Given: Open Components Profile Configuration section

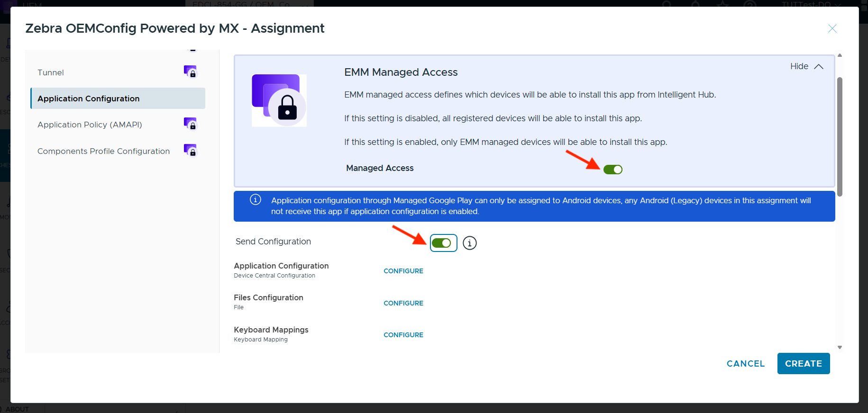Looking at the screenshot, I should point(103,151).
